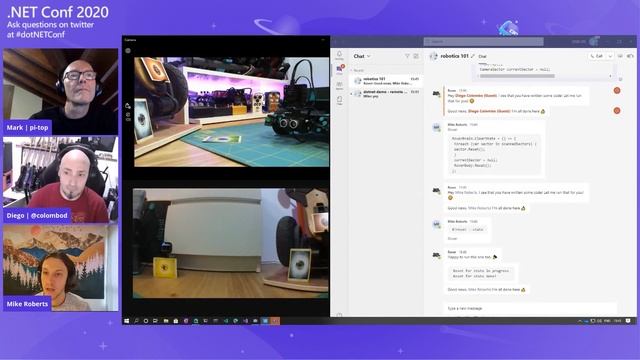Open the notification center in system tray

pyautogui.click(x=628, y=321)
